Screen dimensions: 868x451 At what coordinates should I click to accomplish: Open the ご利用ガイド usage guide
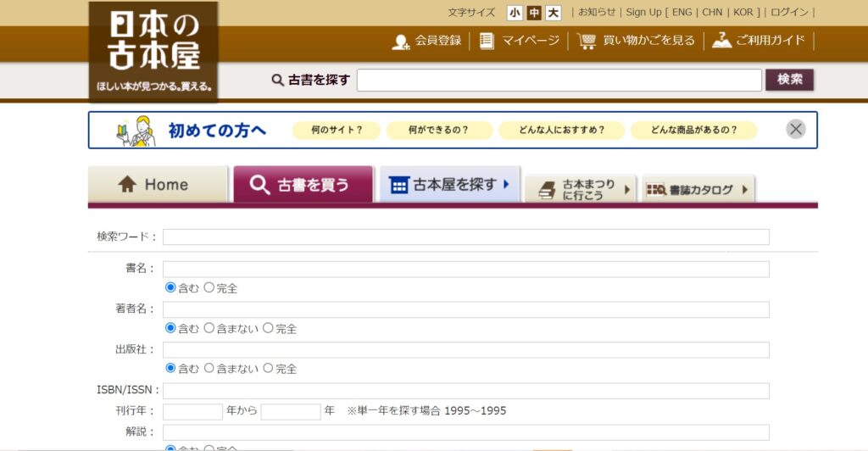(x=759, y=41)
